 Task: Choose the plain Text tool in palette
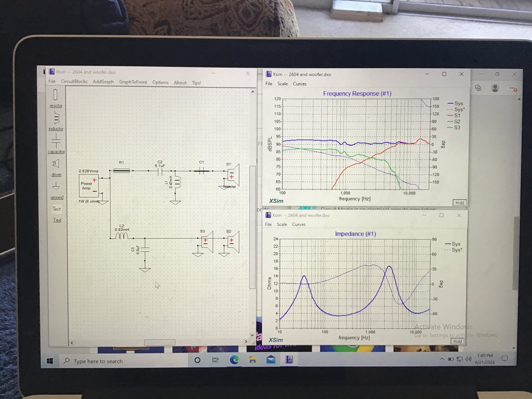(56, 209)
